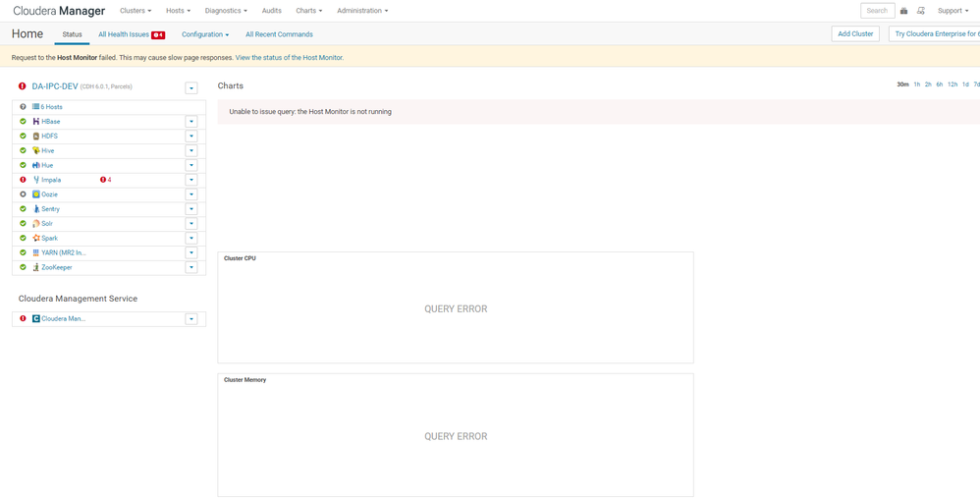Set chart time range to 1d
980x498 pixels.
[965, 84]
